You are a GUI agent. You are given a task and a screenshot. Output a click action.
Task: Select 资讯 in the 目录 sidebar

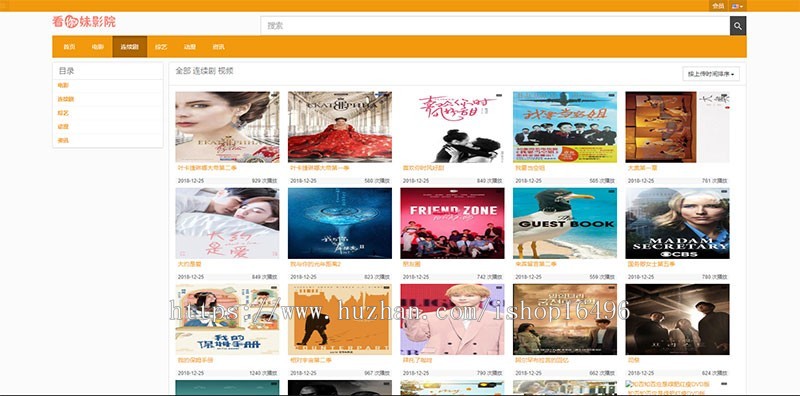(x=63, y=140)
